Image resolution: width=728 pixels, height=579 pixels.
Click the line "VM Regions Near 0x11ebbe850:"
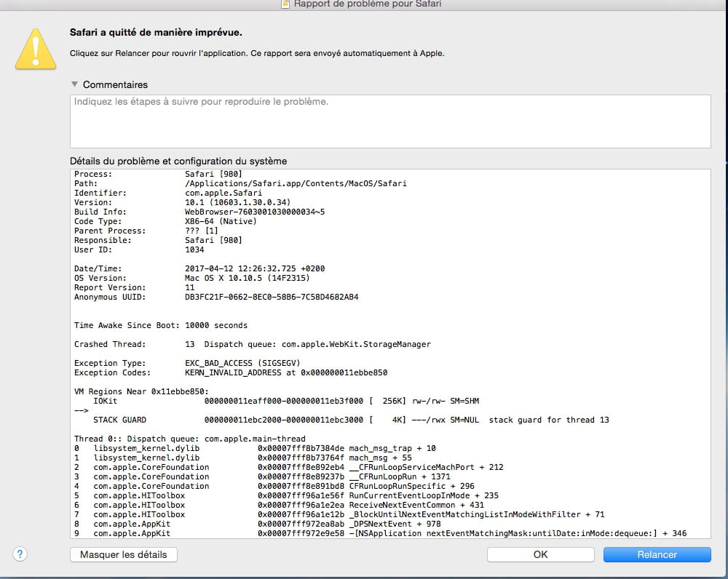tap(142, 391)
